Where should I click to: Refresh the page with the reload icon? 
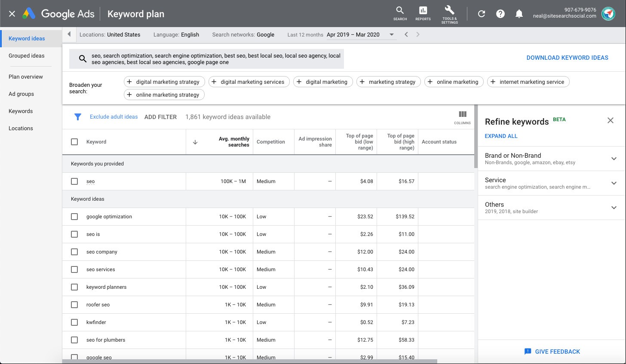point(482,14)
